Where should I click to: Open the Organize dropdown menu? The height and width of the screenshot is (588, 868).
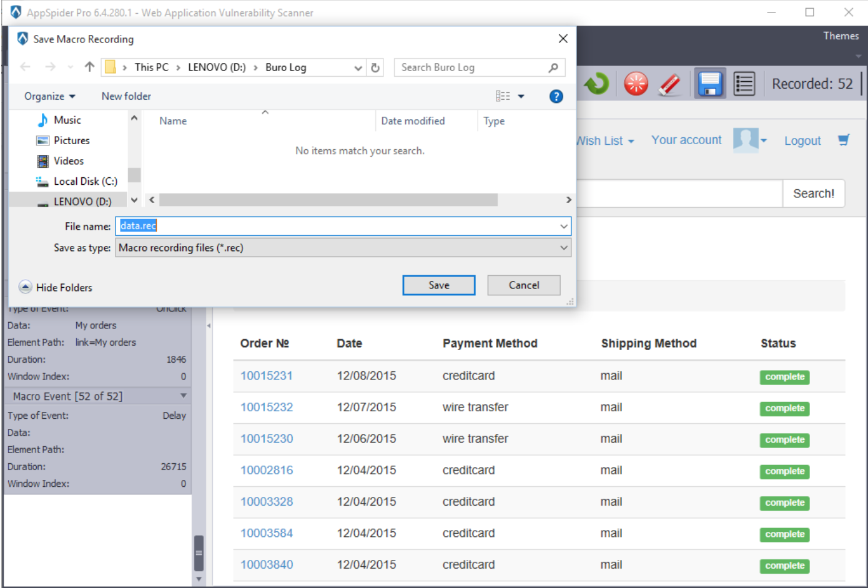(x=50, y=96)
